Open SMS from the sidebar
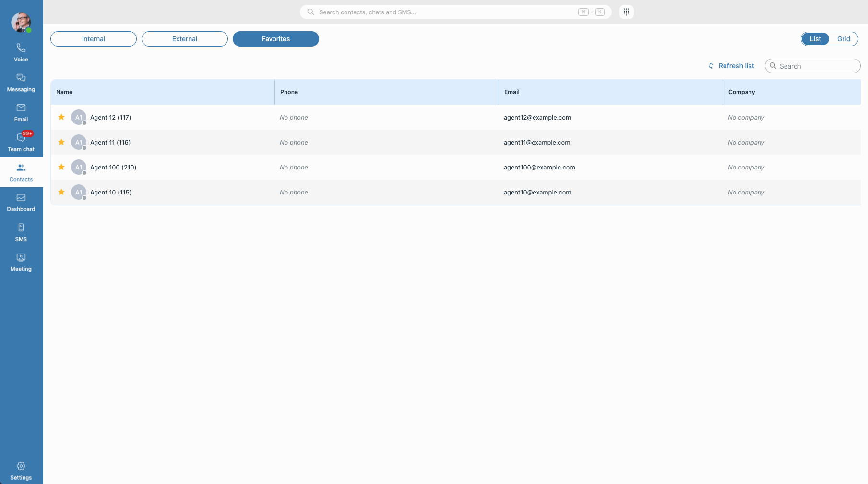The width and height of the screenshot is (868, 484). (21, 232)
